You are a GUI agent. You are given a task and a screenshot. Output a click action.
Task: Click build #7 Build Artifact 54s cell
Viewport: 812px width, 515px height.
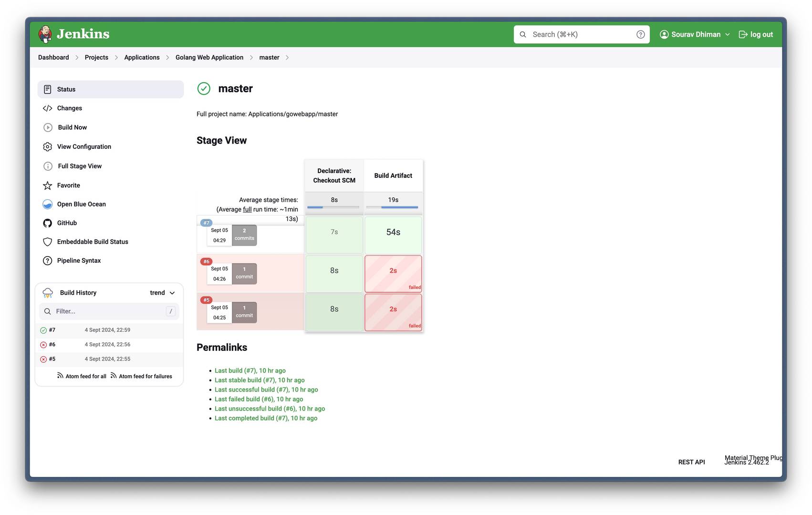(393, 235)
